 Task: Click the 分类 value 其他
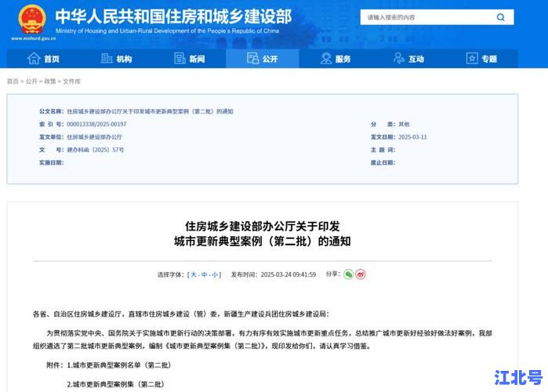pyautogui.click(x=404, y=124)
